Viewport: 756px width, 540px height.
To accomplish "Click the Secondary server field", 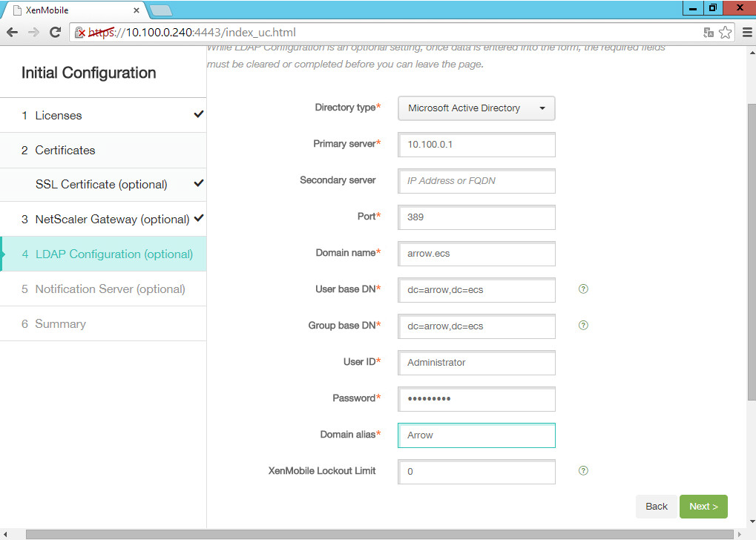I will coord(476,181).
